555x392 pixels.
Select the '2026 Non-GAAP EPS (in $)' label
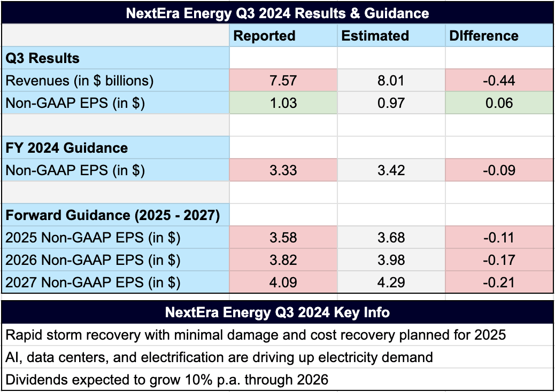[115, 260]
